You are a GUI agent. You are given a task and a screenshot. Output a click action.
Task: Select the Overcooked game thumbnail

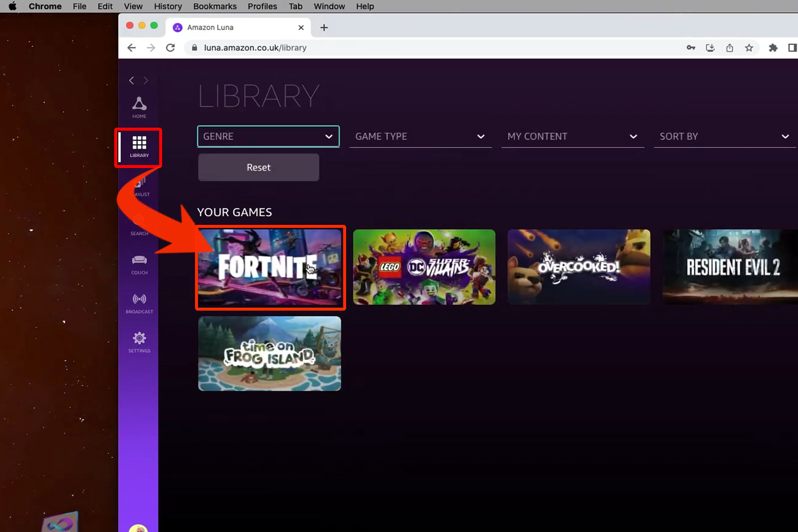(x=579, y=267)
